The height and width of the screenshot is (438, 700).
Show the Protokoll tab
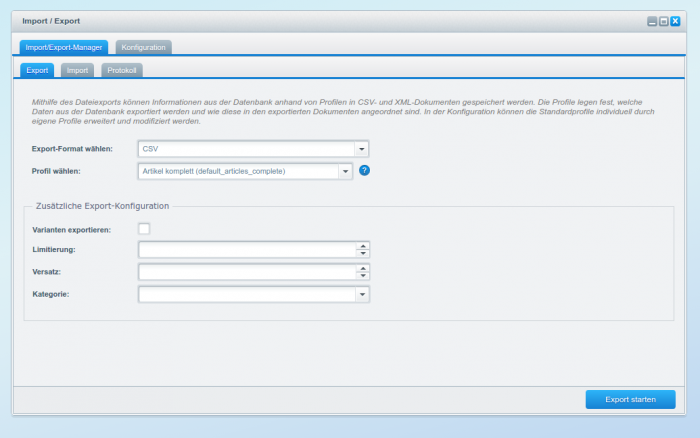pyautogui.click(x=122, y=70)
